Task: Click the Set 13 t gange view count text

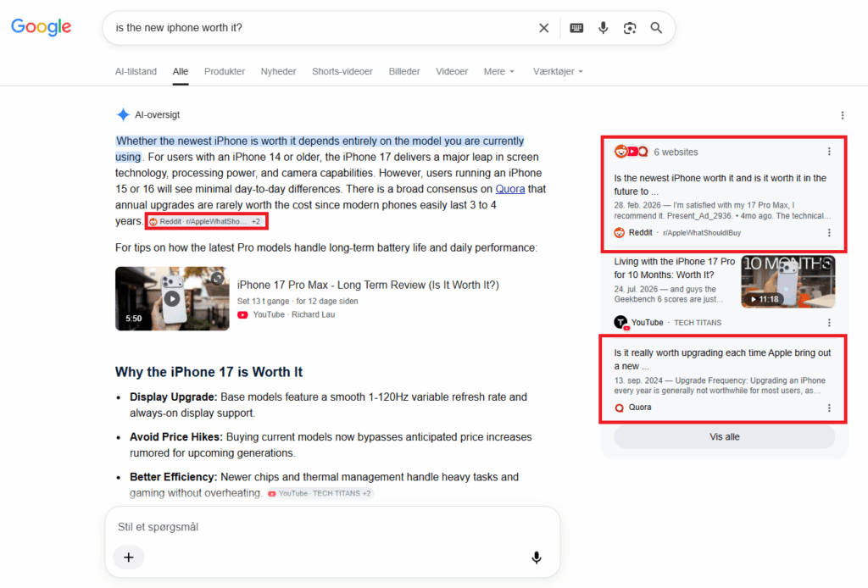Action: 263,302
